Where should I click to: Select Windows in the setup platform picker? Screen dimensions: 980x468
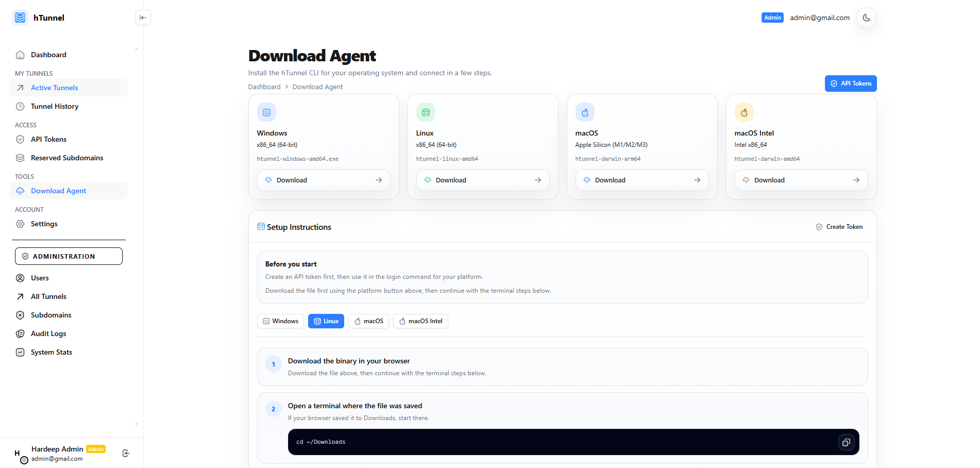click(280, 321)
